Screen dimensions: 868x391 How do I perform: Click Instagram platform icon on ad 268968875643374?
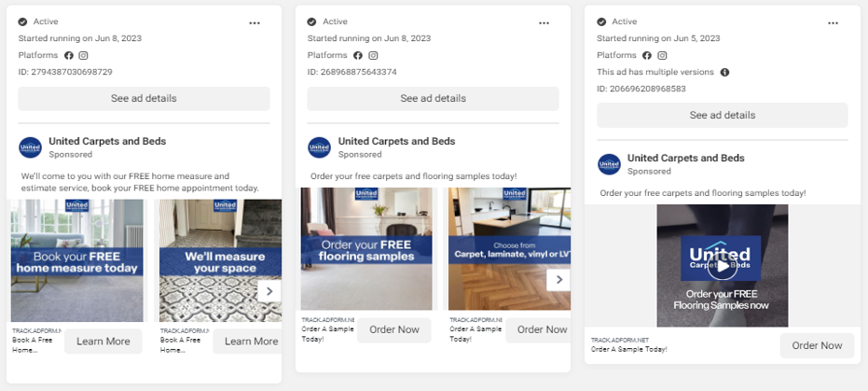click(373, 55)
